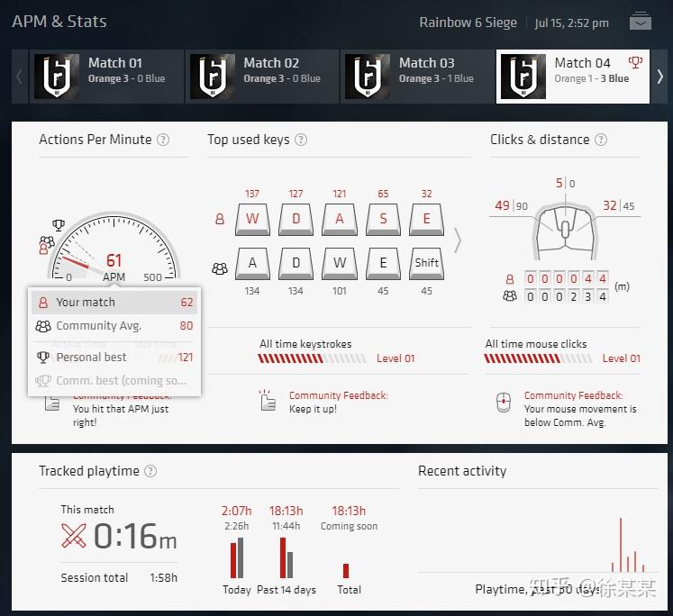This screenshot has height=616, width=673.
Task: Click community A key with 134 presses
Action: (x=252, y=263)
